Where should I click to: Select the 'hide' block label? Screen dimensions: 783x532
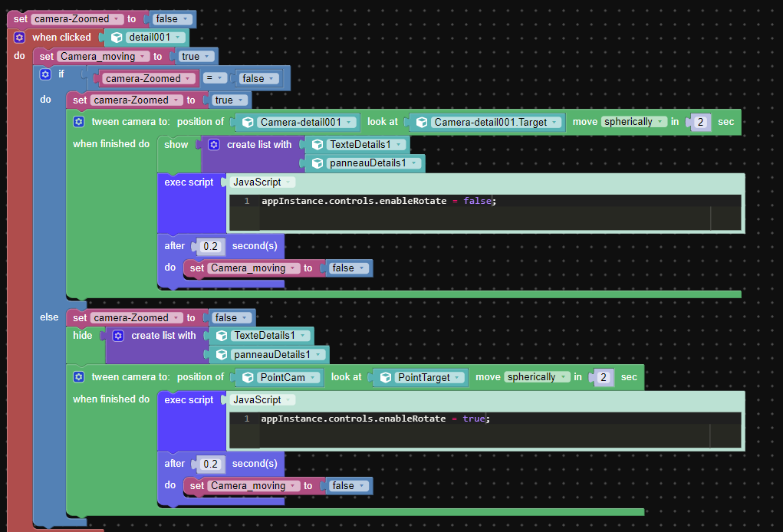pyautogui.click(x=82, y=335)
